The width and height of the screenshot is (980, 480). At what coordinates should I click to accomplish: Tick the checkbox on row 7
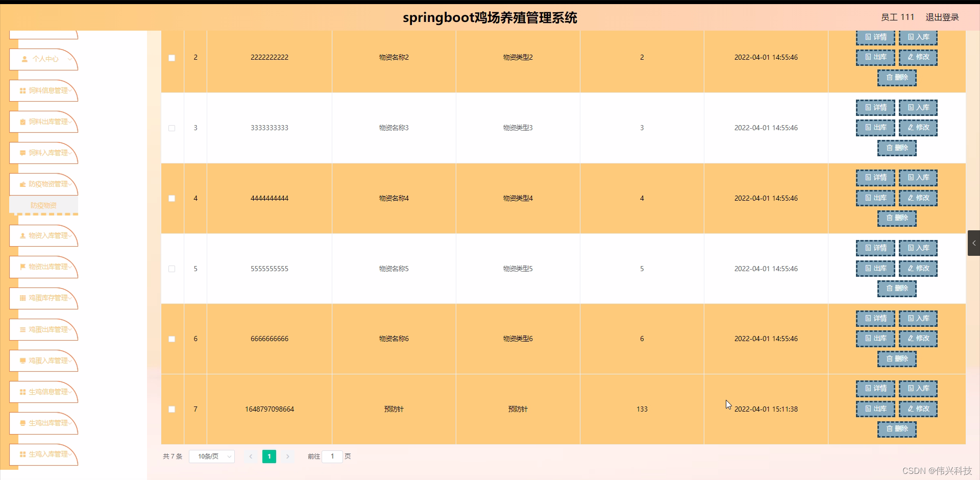coord(171,409)
